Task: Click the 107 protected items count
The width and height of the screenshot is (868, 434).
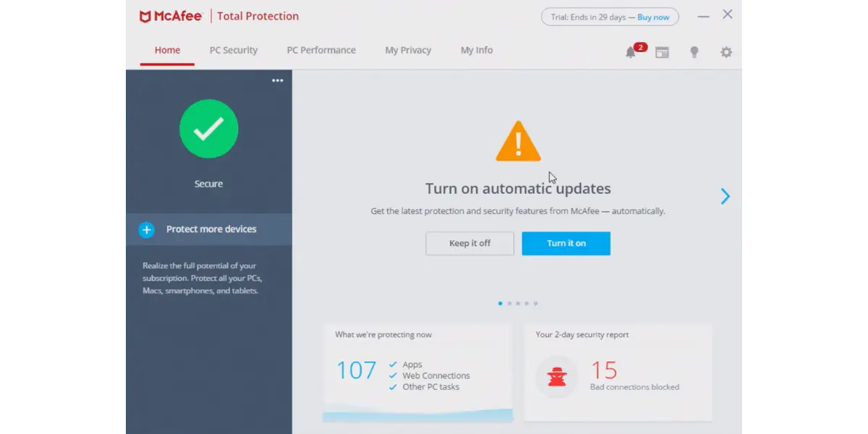Action: (357, 371)
